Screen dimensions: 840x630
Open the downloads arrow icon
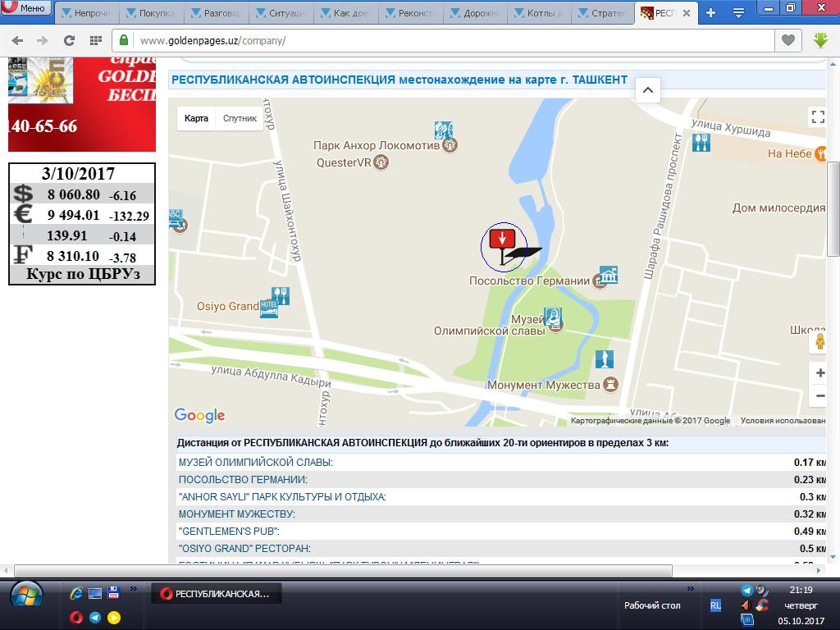click(x=819, y=40)
